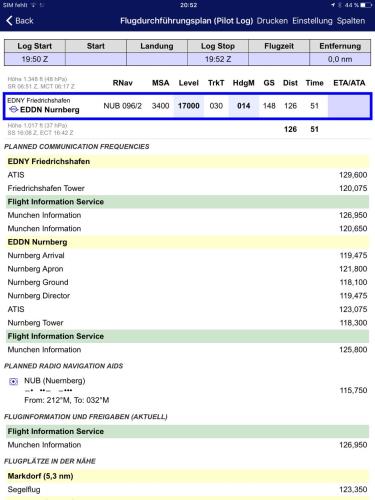Select the EDDN Nurnberg waypoint row
Image resolution: width=375 pixels, height=500 pixels.
pyautogui.click(x=187, y=106)
